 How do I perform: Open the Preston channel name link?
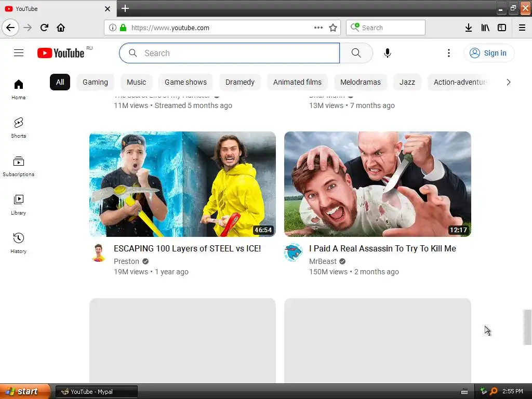(127, 261)
